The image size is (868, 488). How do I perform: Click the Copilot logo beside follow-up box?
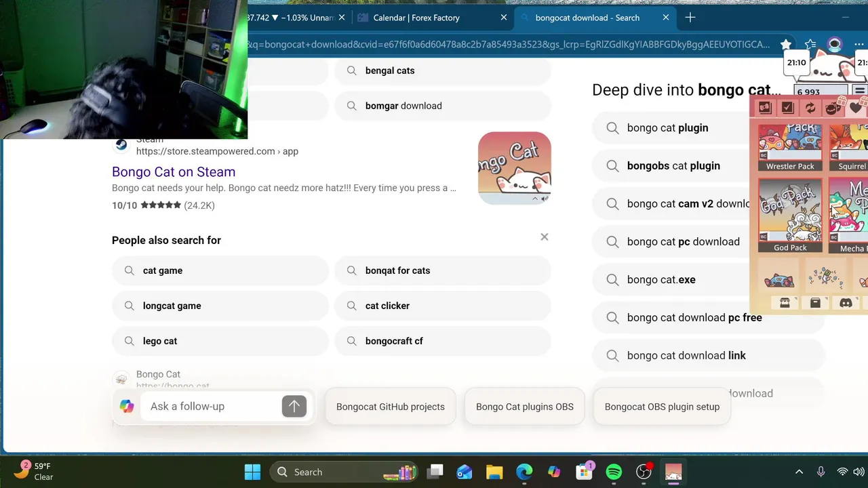coord(127,406)
